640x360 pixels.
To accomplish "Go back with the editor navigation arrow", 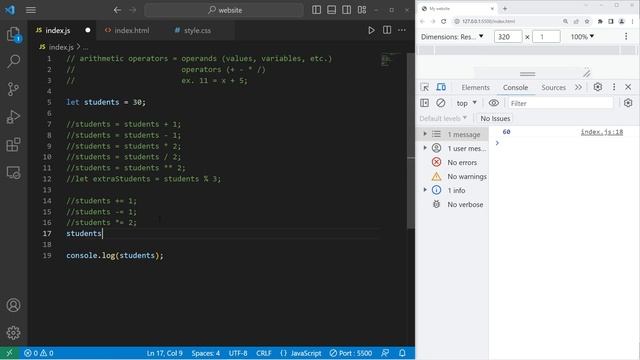I will [x=117, y=10].
